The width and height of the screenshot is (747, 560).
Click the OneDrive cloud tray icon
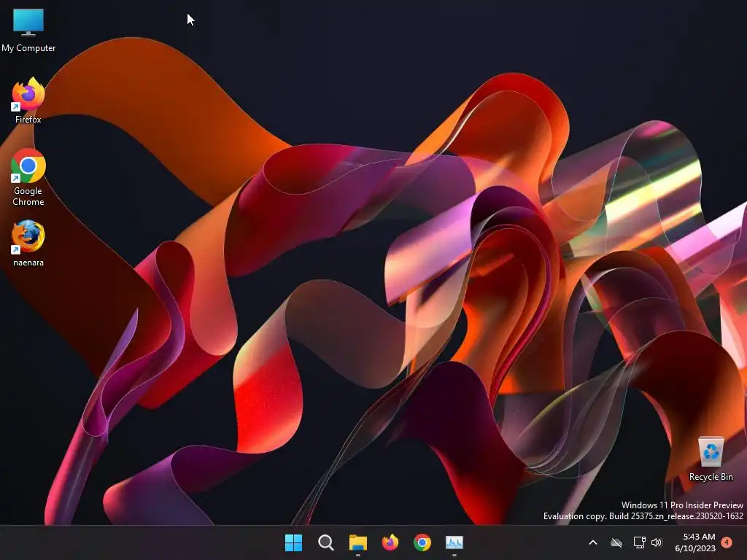pos(616,542)
